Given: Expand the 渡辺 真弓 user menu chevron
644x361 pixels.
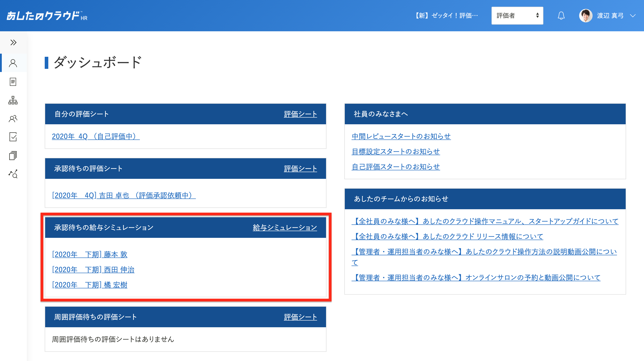Looking at the screenshot, I should pos(633,16).
